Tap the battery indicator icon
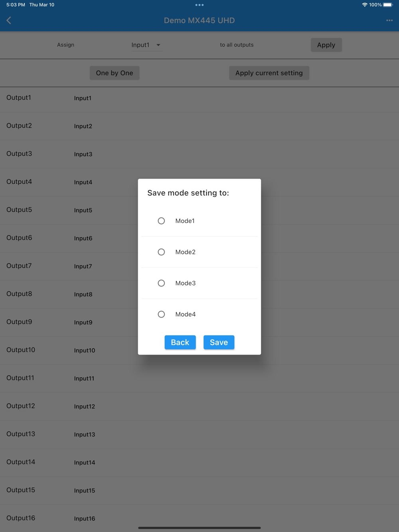This screenshot has height=532, width=399. [x=388, y=5]
